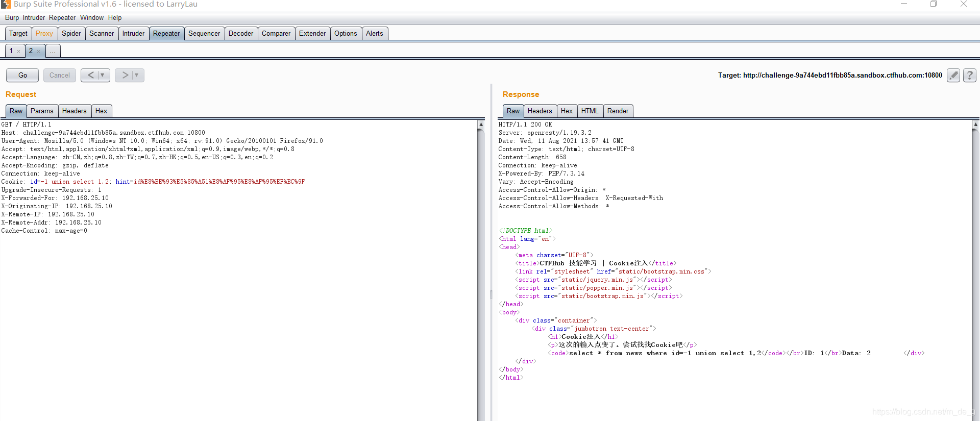Expand the forward history dropdown arrow
The height and width of the screenshot is (421, 980).
pyautogui.click(x=137, y=75)
